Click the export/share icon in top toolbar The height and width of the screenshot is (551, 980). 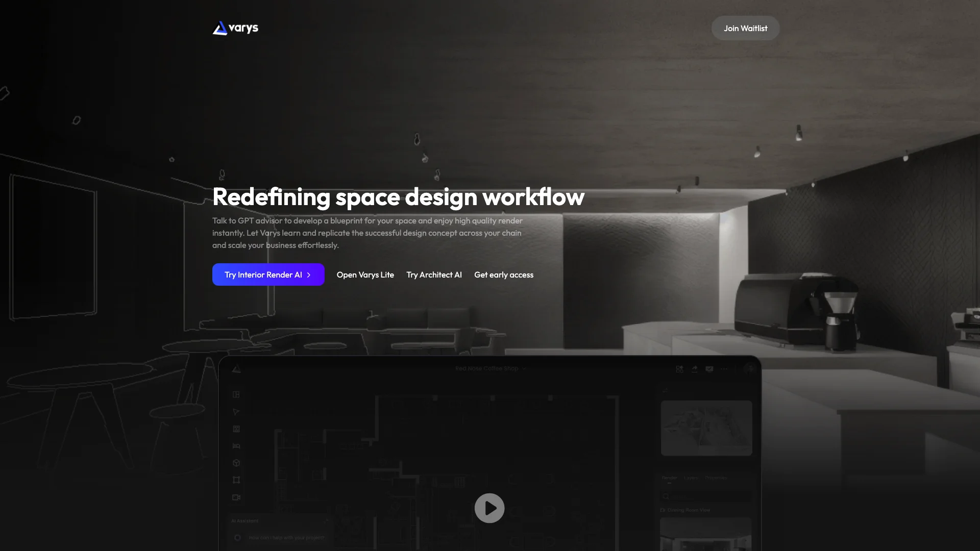695,369
